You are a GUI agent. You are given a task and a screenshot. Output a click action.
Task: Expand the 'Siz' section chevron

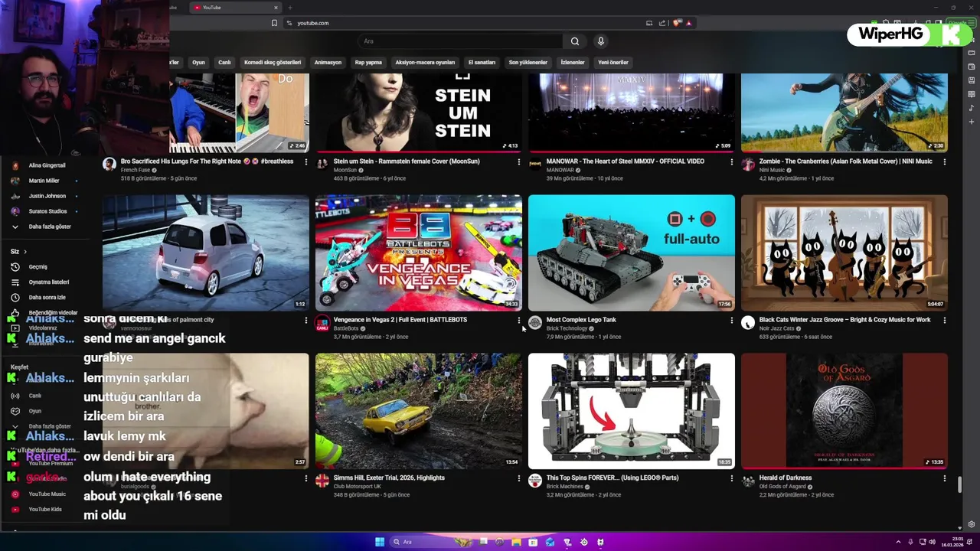click(24, 252)
